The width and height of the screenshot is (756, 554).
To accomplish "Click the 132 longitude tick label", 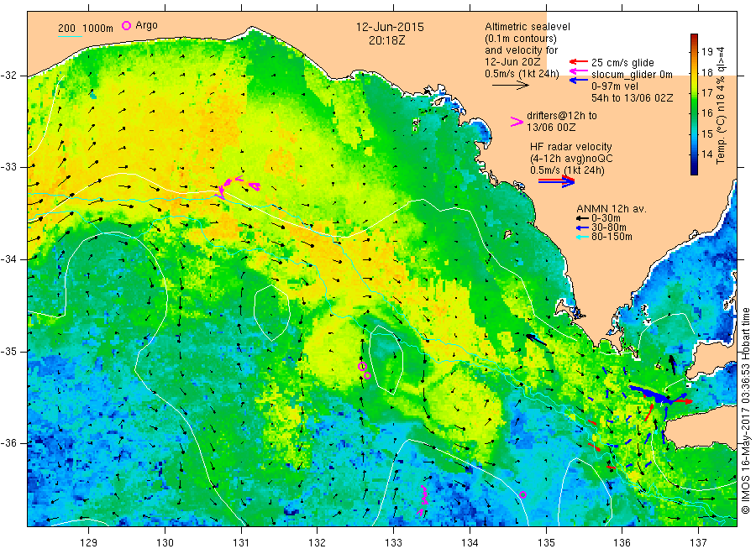I will click(318, 543).
